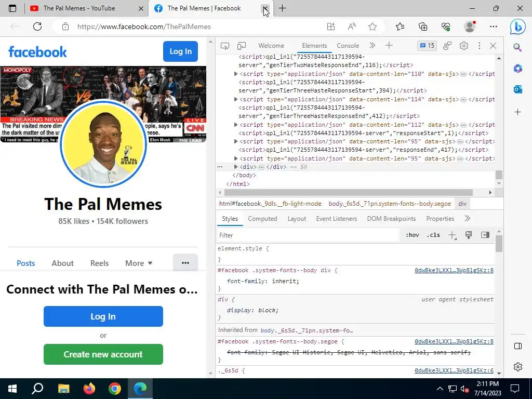Open Outlook in the Edge sidebar

(x=518, y=89)
